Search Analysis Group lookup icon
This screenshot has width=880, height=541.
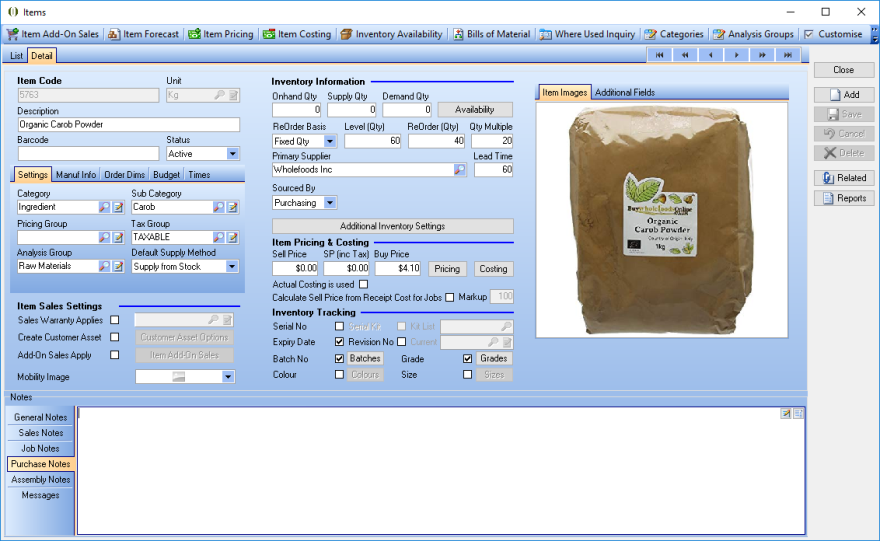(104, 266)
